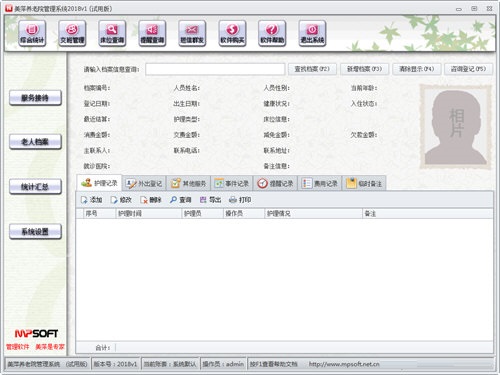Viewport: 500px width, 375px height.
Task: Click the mpsoft.net.cn URL in status bar
Action: tap(344, 364)
